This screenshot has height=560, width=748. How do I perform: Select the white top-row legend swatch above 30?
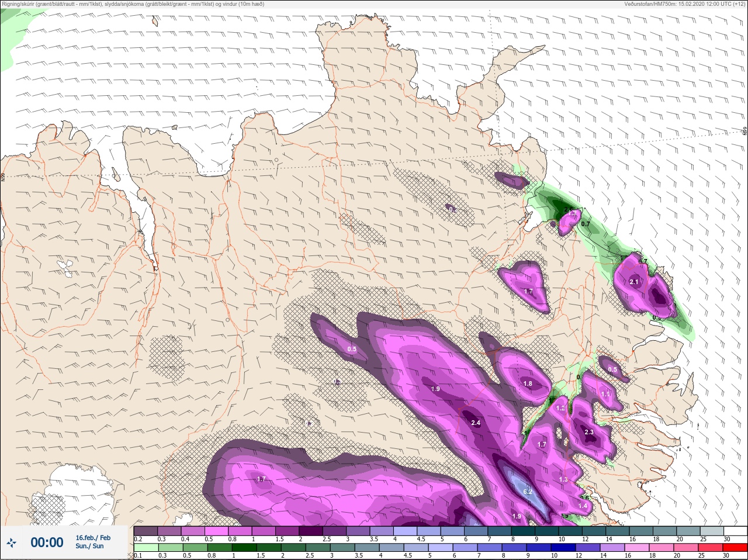[x=735, y=531]
